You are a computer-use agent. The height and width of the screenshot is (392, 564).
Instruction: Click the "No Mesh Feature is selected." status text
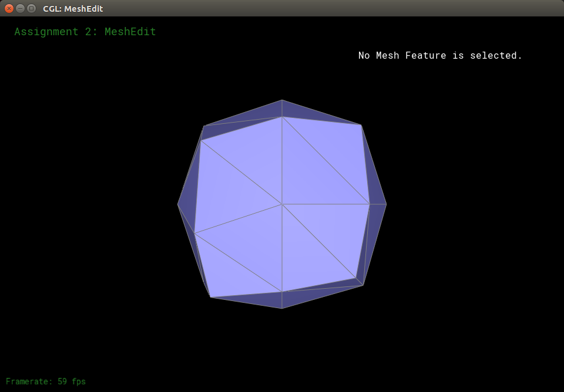(440, 56)
